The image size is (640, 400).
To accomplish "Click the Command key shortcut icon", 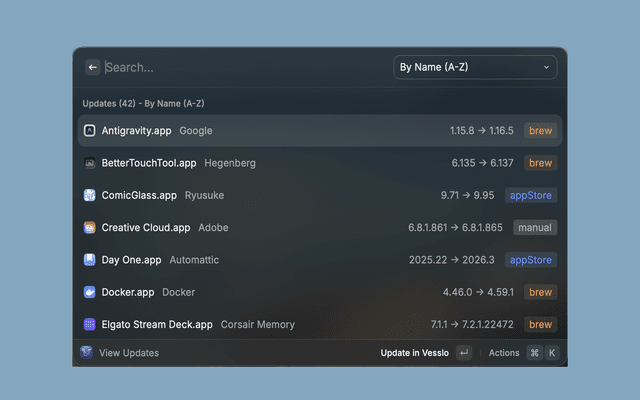I will click(x=535, y=353).
